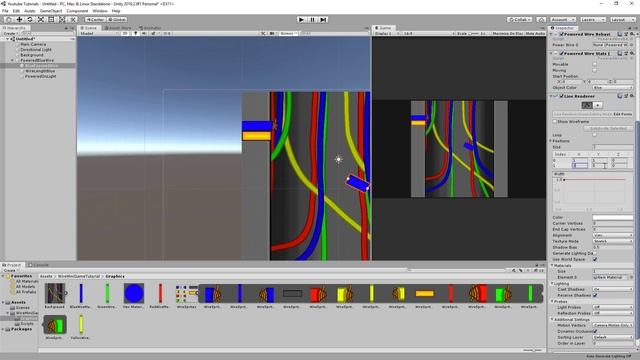Open the cloud services icon
Image resolution: width=640 pixels, height=360 pixels.
pyautogui.click(x=541, y=20)
